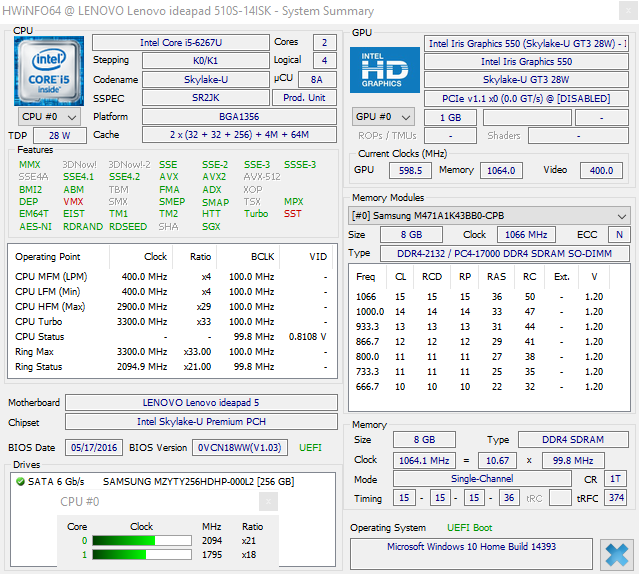Click the BGA1356 platform field
The width and height of the screenshot is (639, 574).
pos(239,117)
